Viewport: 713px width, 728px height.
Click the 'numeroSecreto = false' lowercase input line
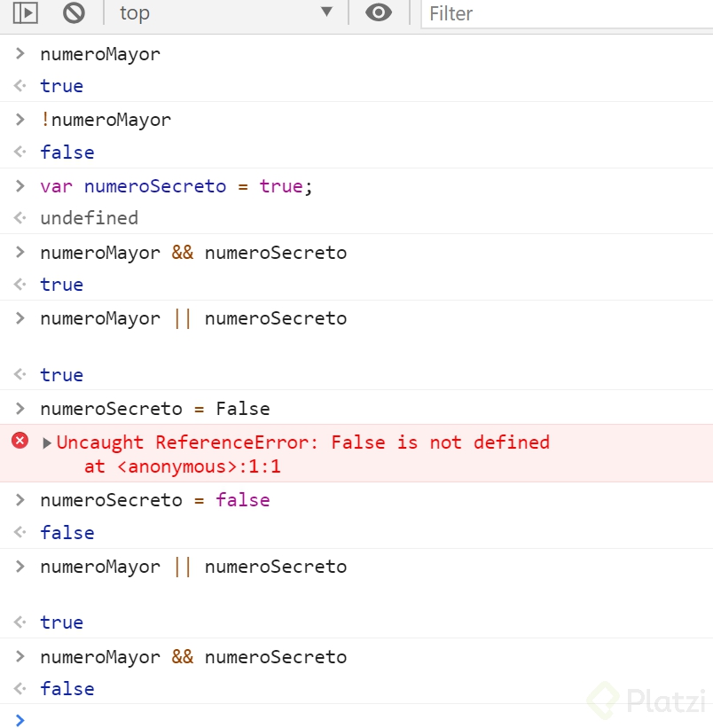tap(155, 500)
